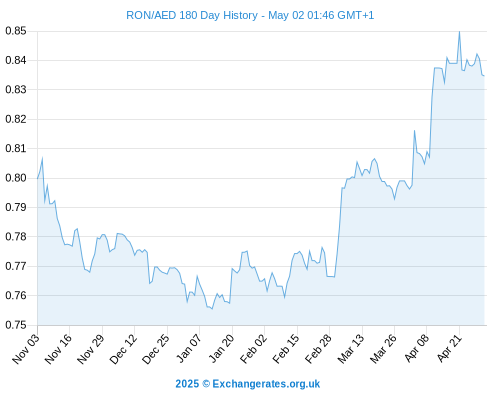
Task: Select the Jan 20 date label
Action: [x=221, y=348]
